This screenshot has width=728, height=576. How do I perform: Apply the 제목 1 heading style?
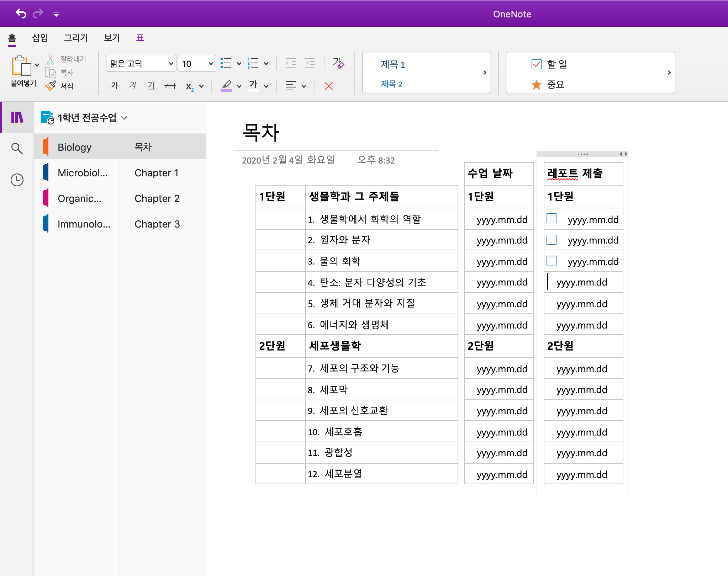[393, 65]
